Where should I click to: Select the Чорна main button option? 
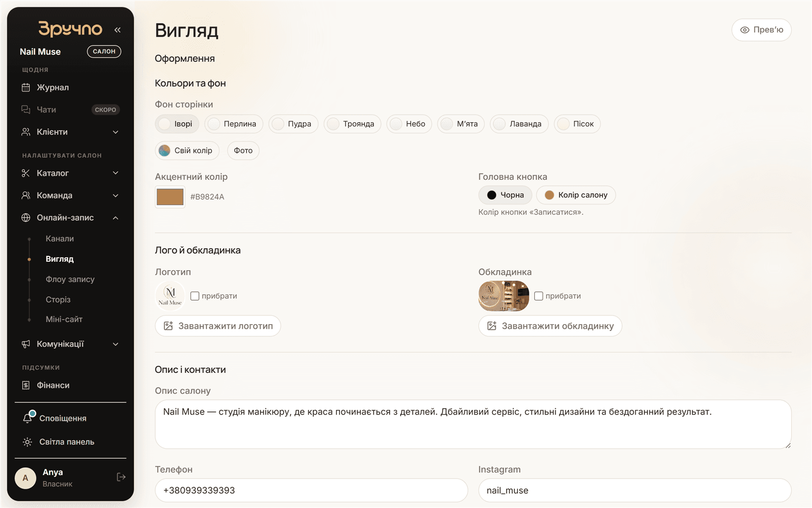[505, 195]
